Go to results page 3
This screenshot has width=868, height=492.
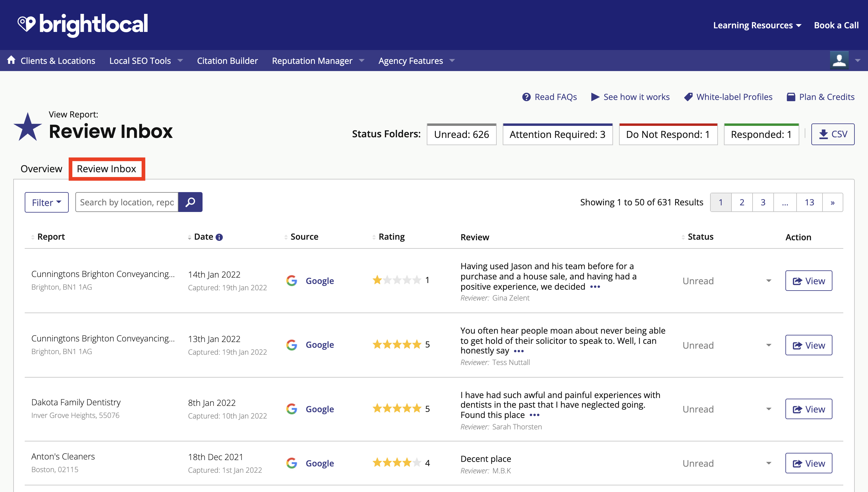pos(763,202)
